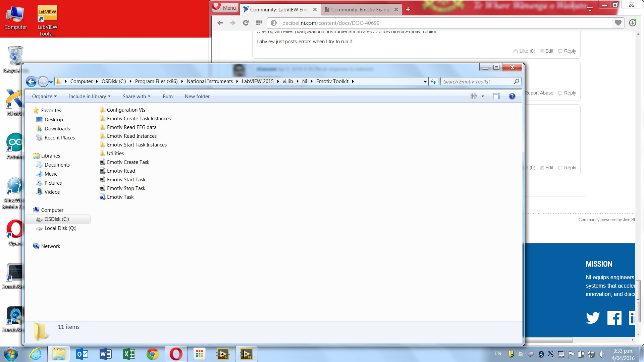
Task: Open a new tab in Opera
Action: [408, 9]
